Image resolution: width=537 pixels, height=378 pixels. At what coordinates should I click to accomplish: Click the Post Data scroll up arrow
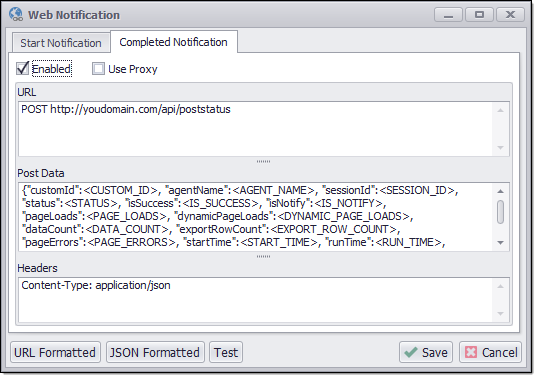click(x=500, y=191)
